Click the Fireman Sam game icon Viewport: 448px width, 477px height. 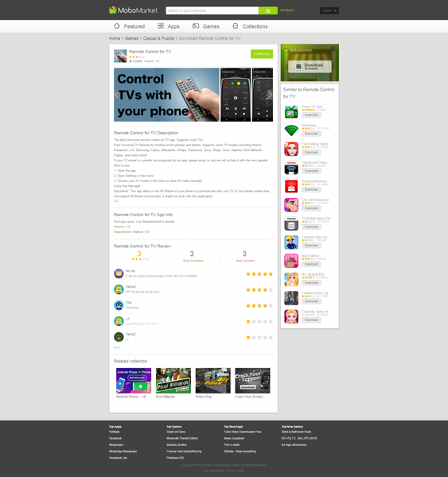coord(291,242)
